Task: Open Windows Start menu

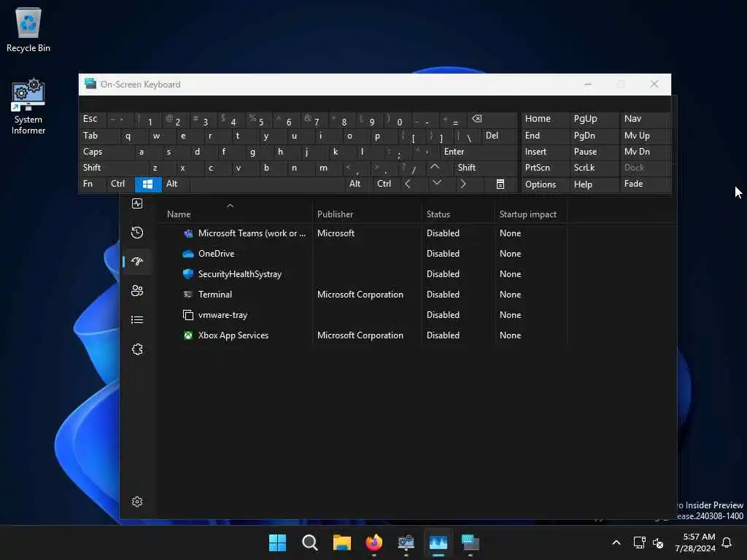Action: pyautogui.click(x=277, y=542)
